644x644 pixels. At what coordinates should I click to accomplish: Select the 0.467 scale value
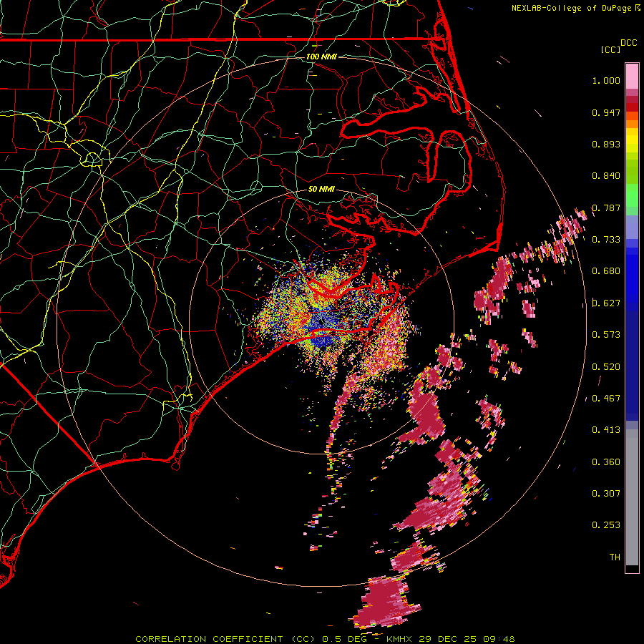(x=606, y=399)
